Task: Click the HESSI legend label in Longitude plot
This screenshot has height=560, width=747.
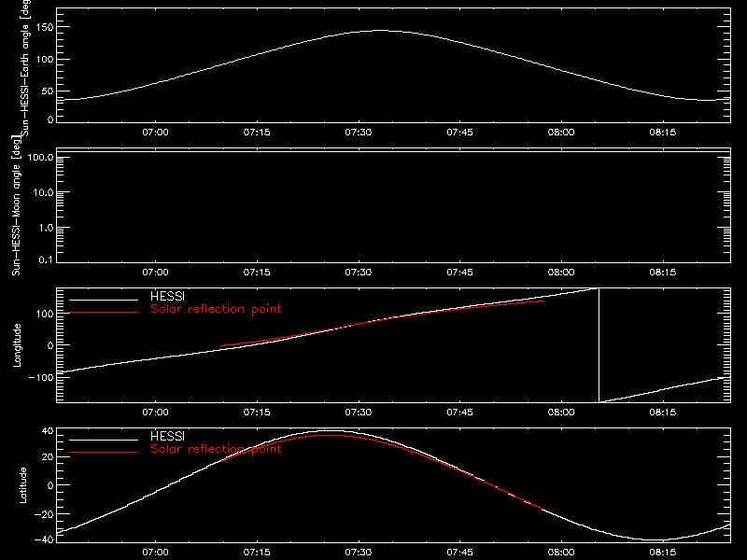Action: 168,296
